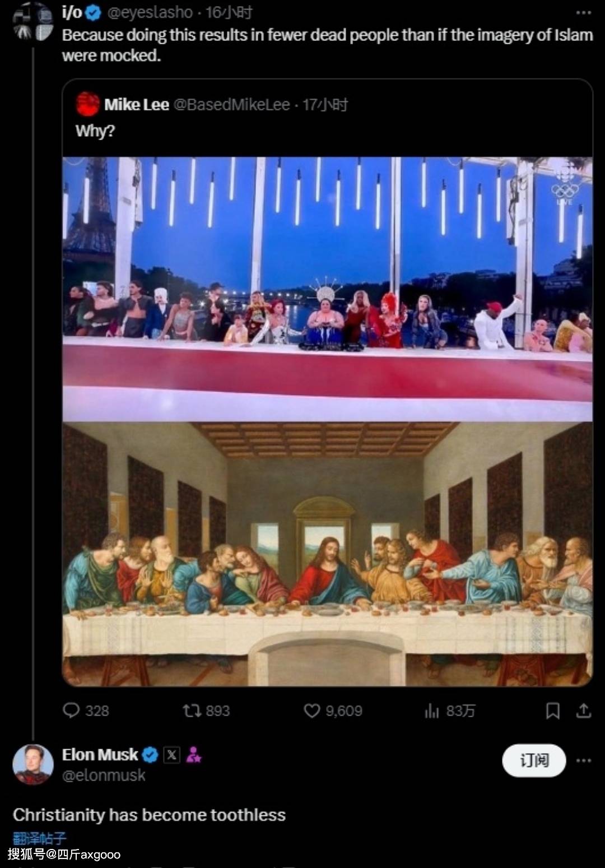Image resolution: width=605 pixels, height=868 pixels.
Task: Repost the i/o tweet
Action: coord(192,711)
